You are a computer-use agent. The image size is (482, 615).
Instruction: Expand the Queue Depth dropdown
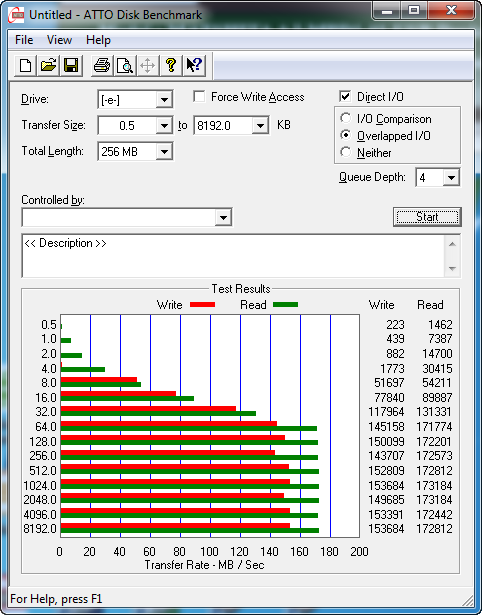pyautogui.click(x=451, y=178)
